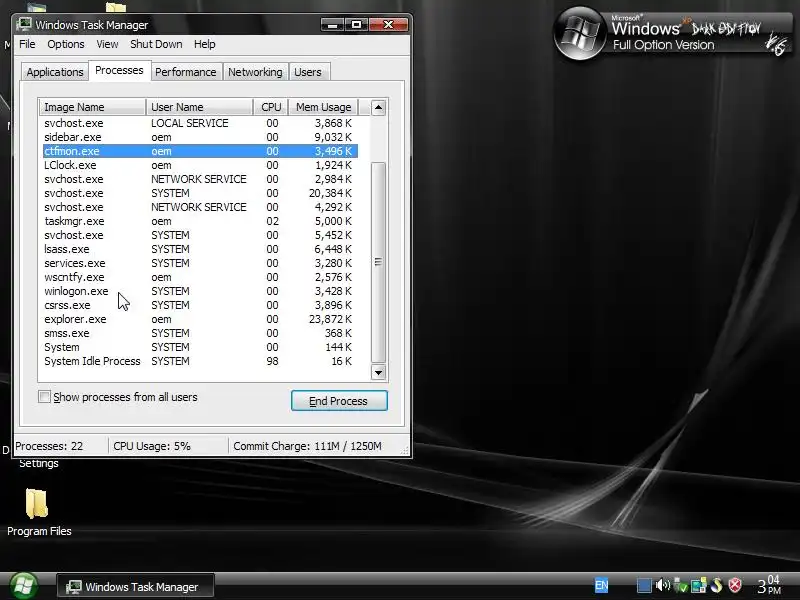This screenshot has height=600, width=800.
Task: Open the Help menu
Action: point(205,44)
